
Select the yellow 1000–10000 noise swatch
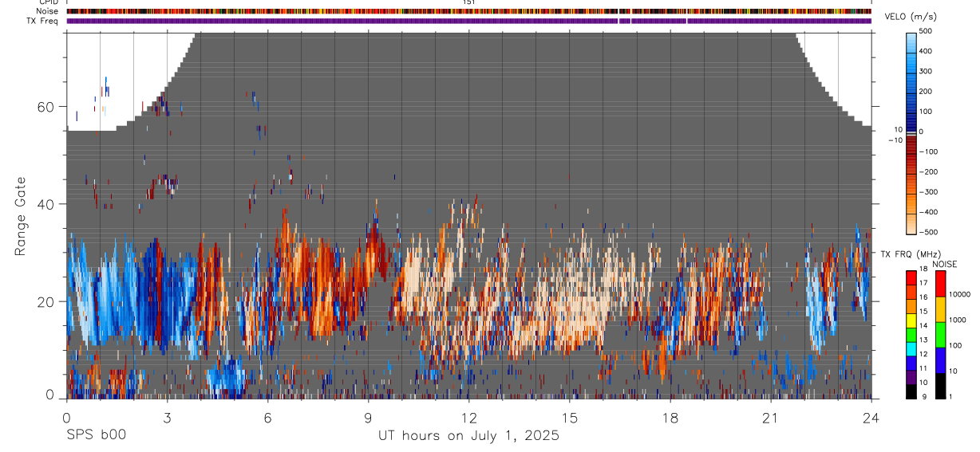[940, 309]
